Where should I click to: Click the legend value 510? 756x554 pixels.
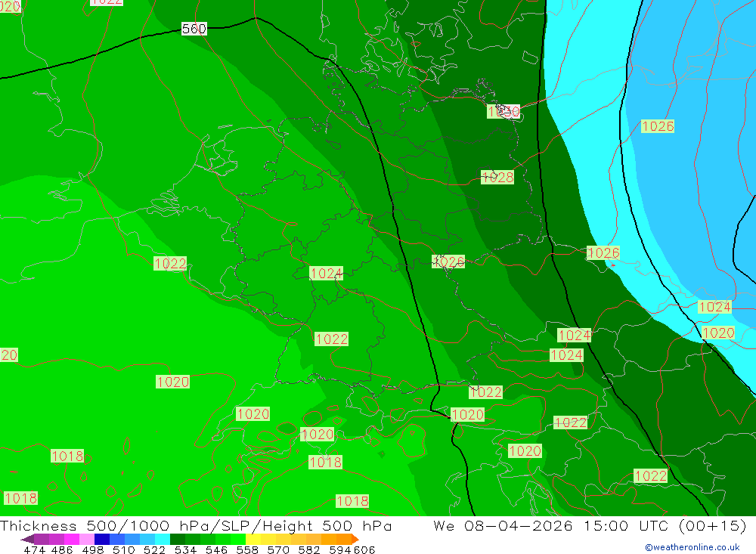pos(123,549)
